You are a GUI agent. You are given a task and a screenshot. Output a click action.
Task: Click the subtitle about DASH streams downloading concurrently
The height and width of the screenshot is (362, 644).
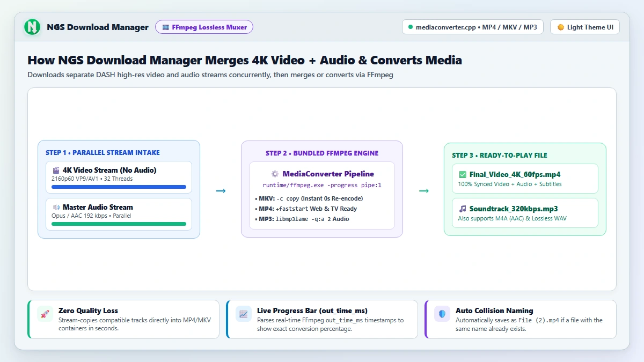click(210, 75)
